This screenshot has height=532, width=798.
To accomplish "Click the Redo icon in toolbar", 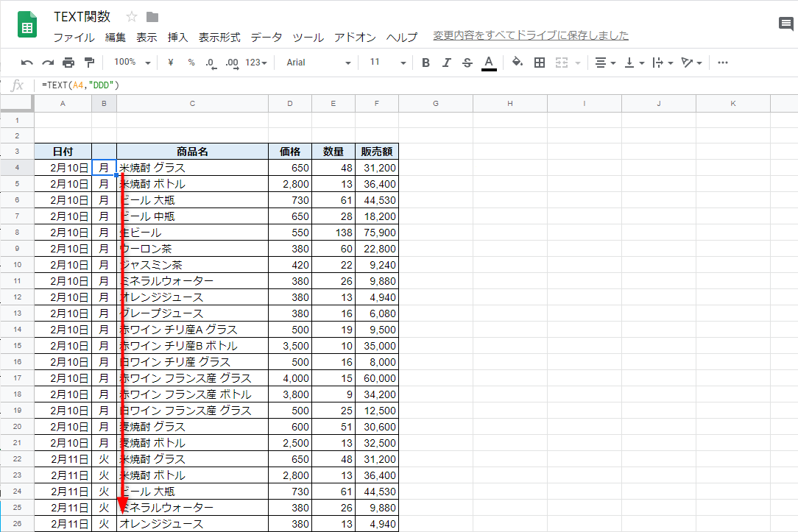I will coord(48,63).
